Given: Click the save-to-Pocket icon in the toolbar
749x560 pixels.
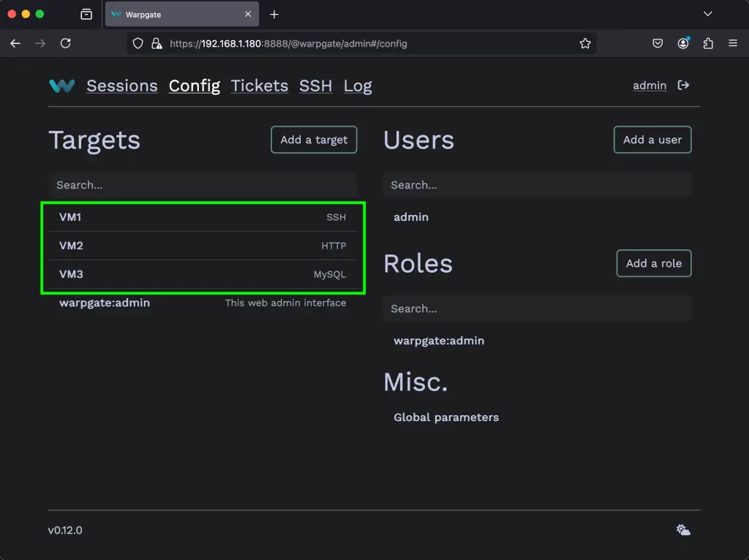Looking at the screenshot, I should coord(658,43).
